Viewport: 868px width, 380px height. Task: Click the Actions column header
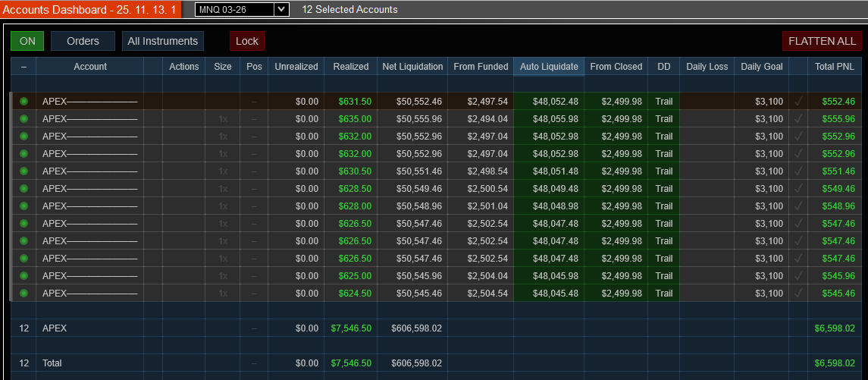(183, 67)
